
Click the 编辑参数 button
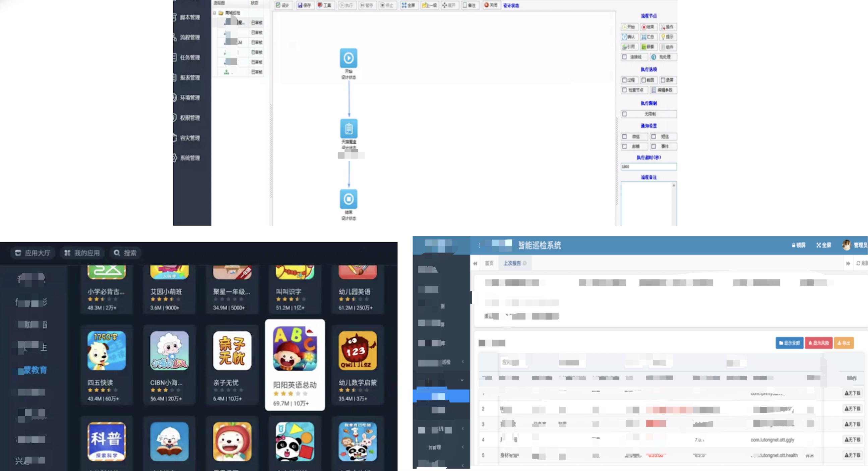click(663, 90)
